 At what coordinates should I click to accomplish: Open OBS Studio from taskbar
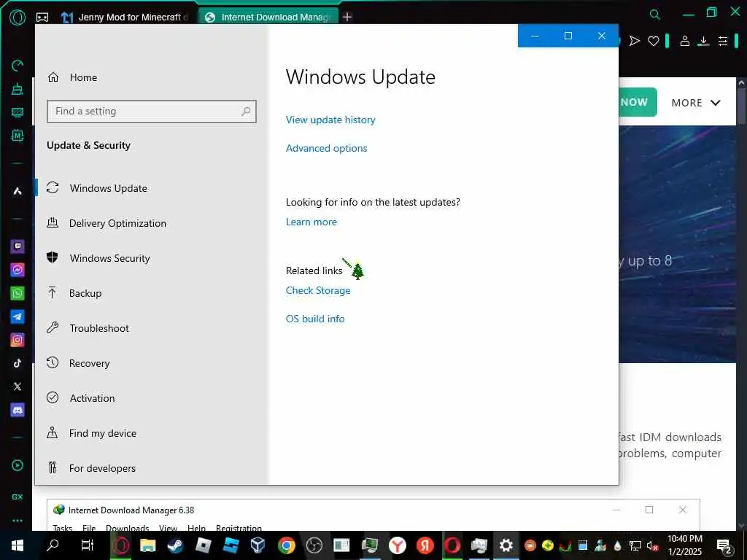[314, 545]
